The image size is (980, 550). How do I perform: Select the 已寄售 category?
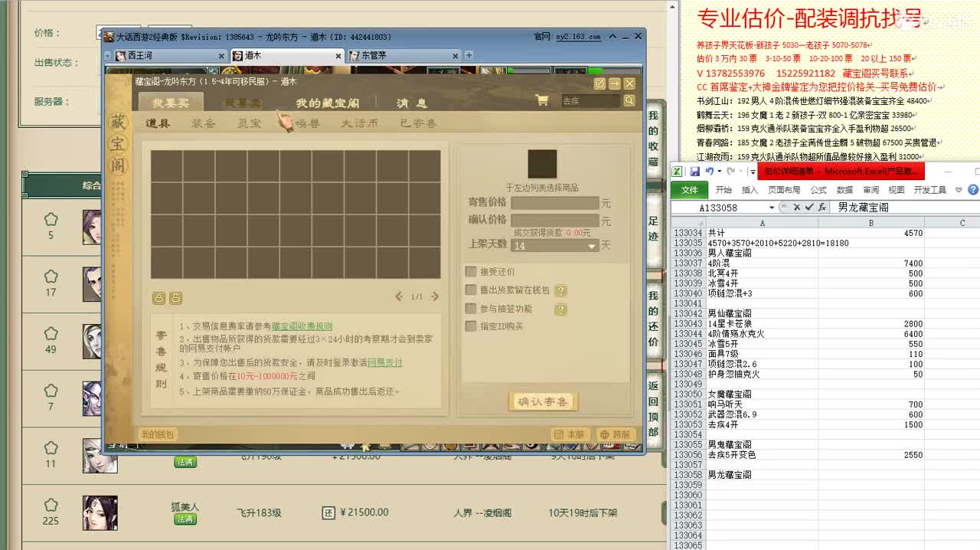(x=418, y=123)
